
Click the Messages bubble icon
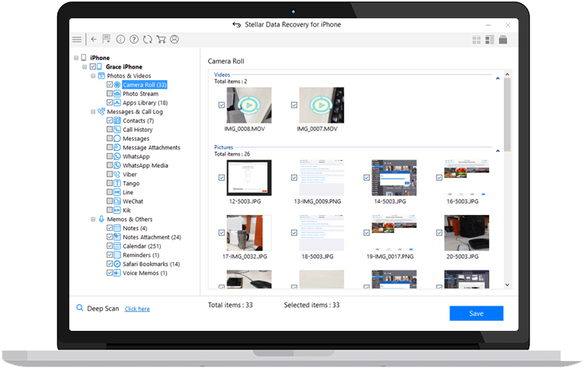[x=117, y=139]
